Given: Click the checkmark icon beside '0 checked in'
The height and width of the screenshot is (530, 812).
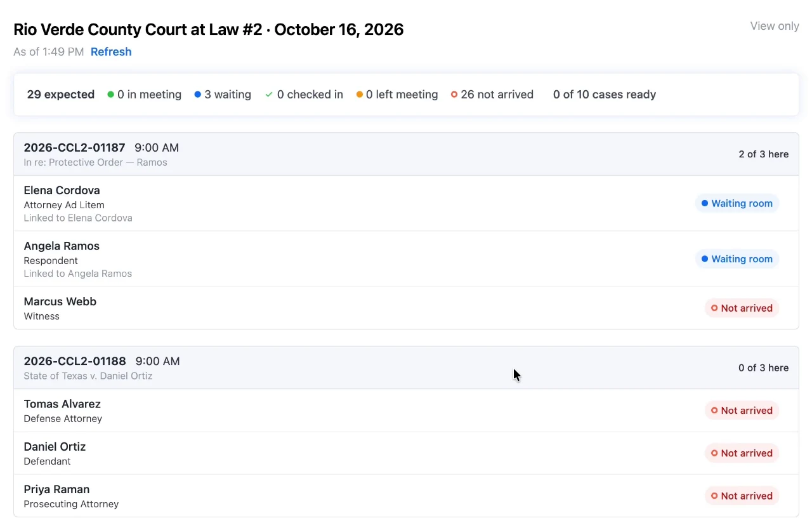Looking at the screenshot, I should [x=269, y=95].
